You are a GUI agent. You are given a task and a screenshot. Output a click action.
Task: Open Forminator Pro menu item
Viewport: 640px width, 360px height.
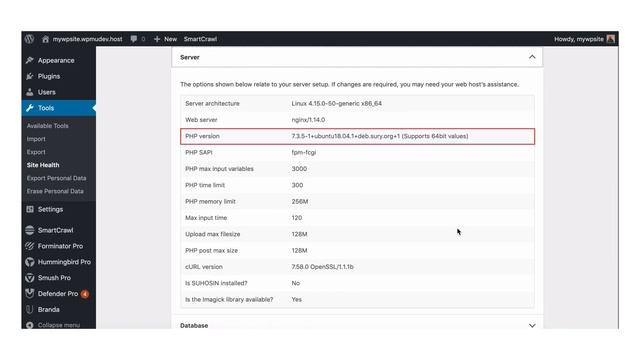(x=59, y=246)
